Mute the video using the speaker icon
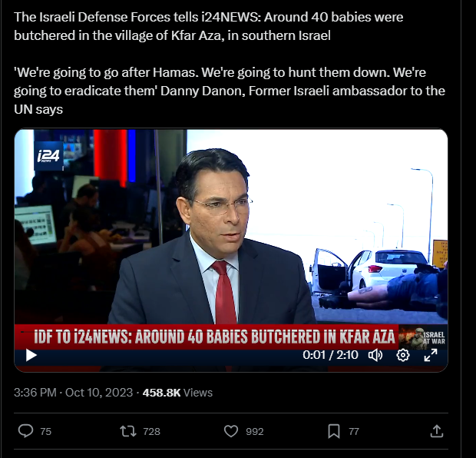Screen dimensions: 476x458 coord(375,355)
